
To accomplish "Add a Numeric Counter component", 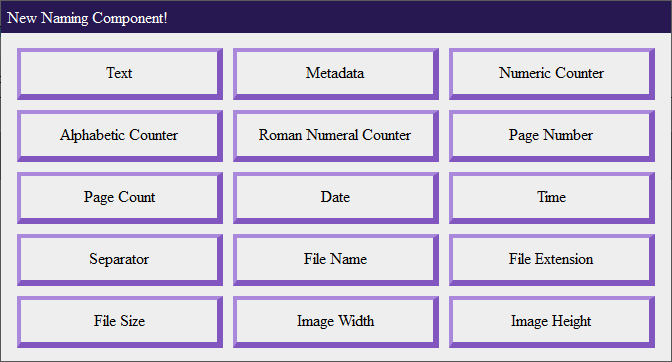I will tap(552, 74).
